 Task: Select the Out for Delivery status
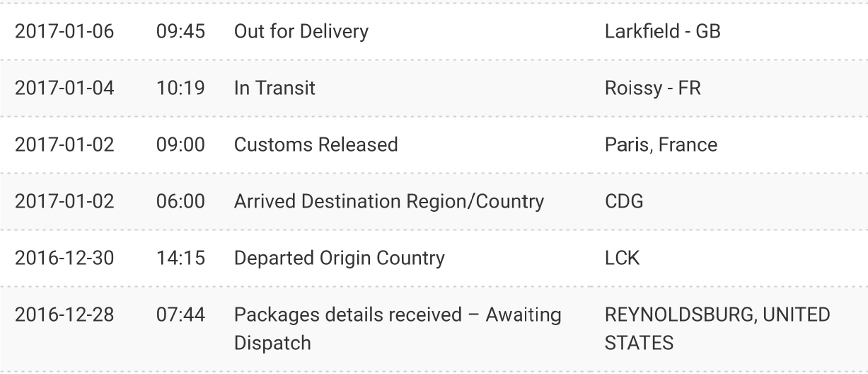tap(301, 32)
